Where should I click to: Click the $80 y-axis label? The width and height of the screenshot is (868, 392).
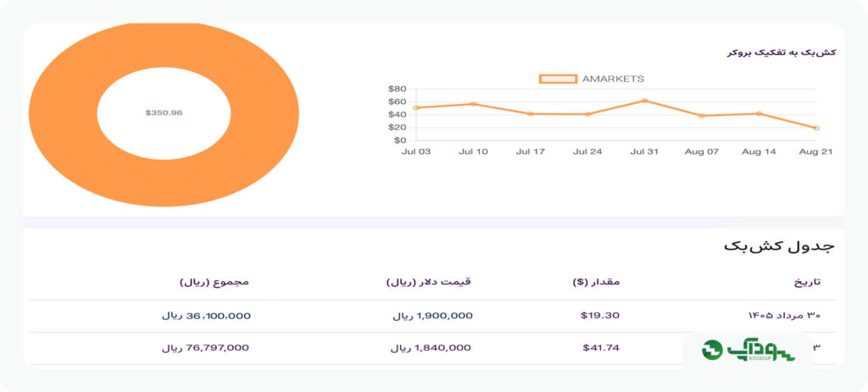[398, 89]
